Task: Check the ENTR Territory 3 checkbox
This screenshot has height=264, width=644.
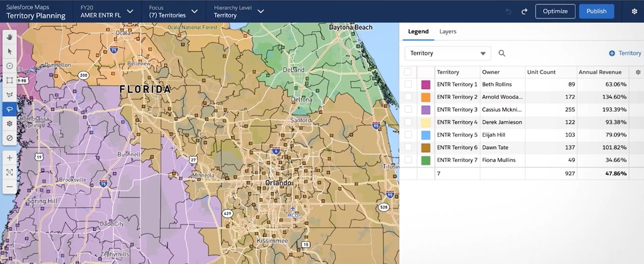Action: (x=408, y=109)
